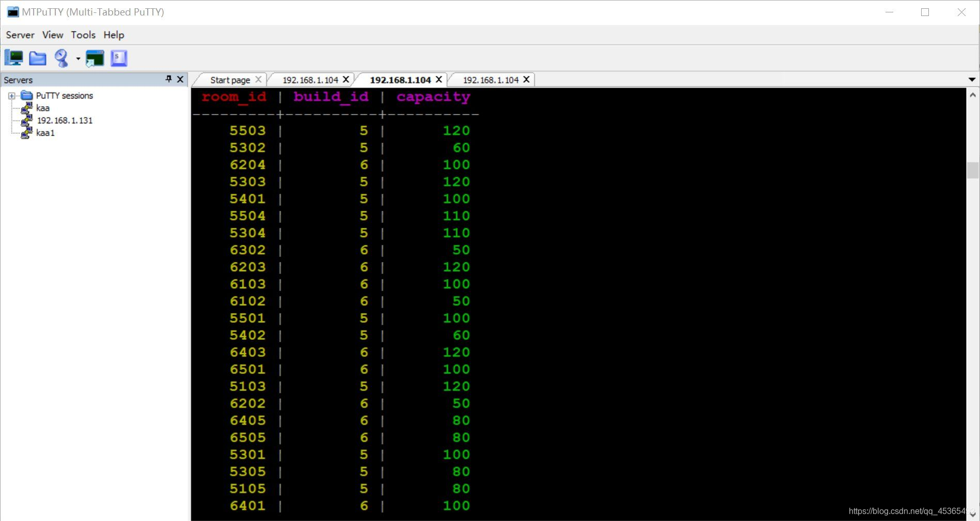Select the kaa1 server entry

[45, 133]
